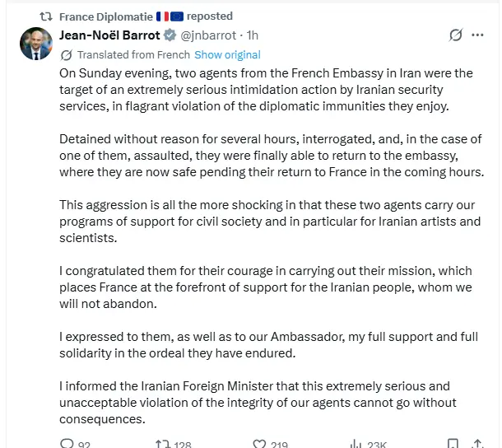Open Jean-Noël Barrot's profile picture
This screenshot has width=502, height=448.
click(x=36, y=44)
